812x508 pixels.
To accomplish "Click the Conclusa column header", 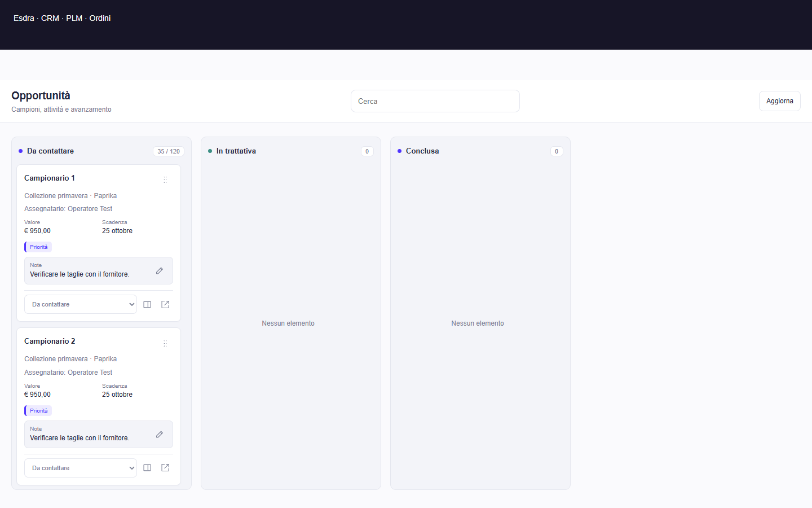I will pyautogui.click(x=422, y=151).
